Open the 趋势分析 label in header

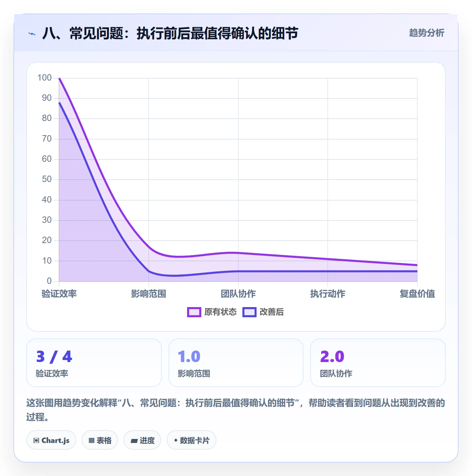click(x=426, y=33)
